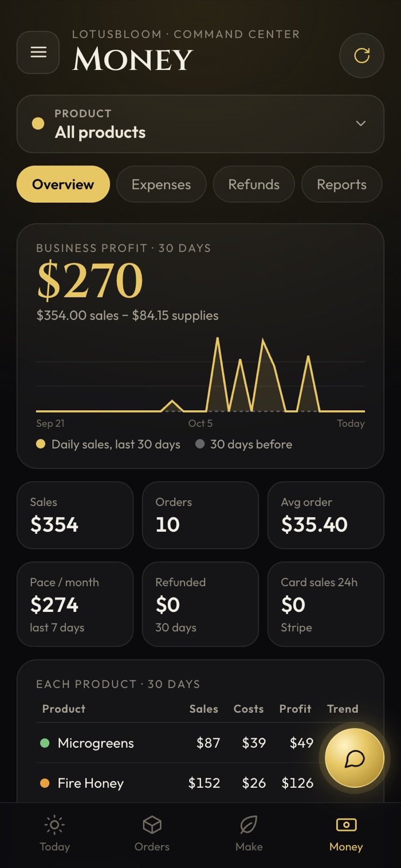The height and width of the screenshot is (868, 401).
Task: Open Make with the leaf icon
Action: pos(249,825)
